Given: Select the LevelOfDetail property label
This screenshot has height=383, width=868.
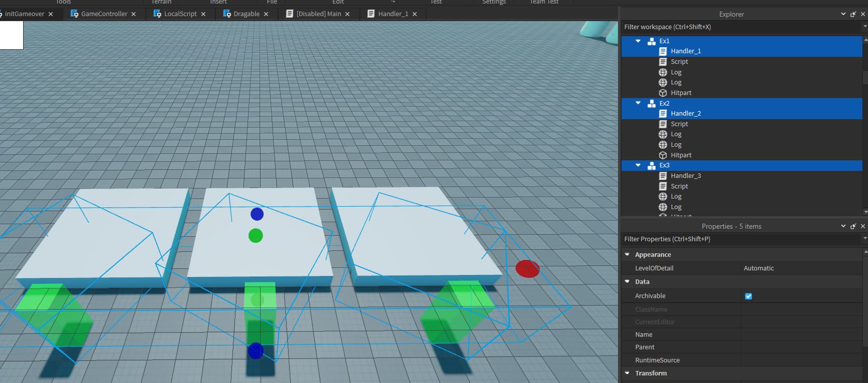Looking at the screenshot, I should (x=654, y=268).
